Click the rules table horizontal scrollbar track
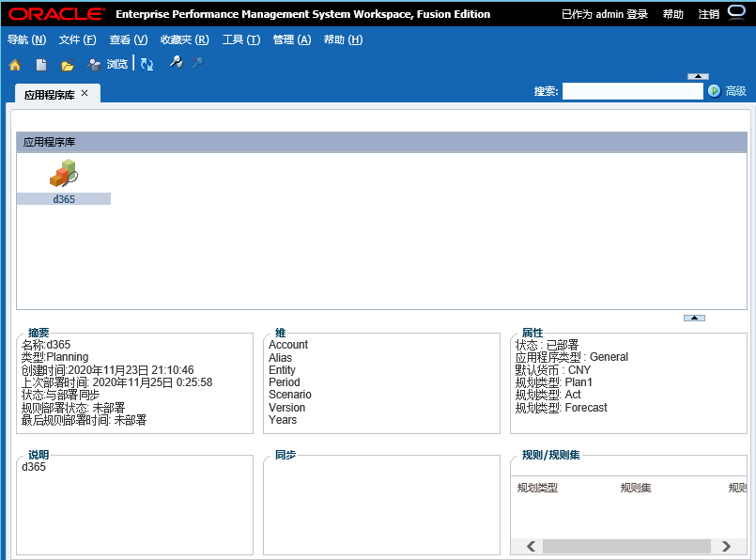756x560 pixels. pyautogui.click(x=626, y=546)
